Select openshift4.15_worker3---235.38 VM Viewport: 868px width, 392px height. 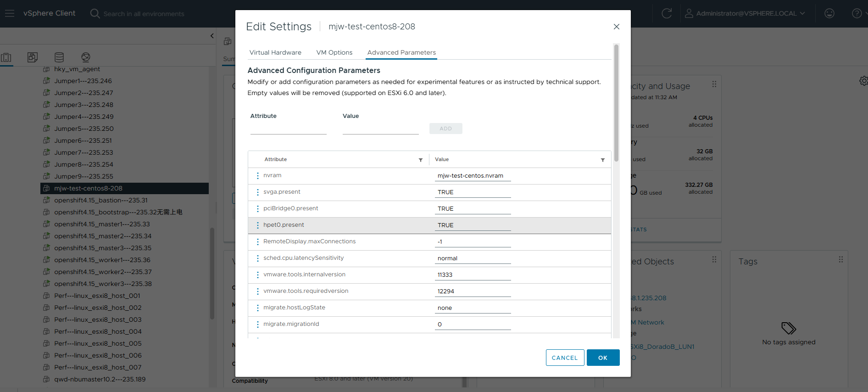(103, 284)
